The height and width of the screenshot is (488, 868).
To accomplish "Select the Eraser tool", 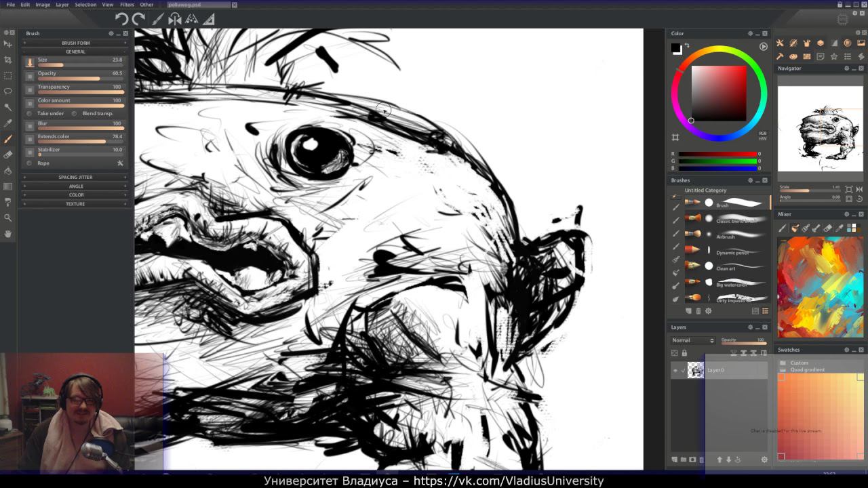I will [8, 155].
